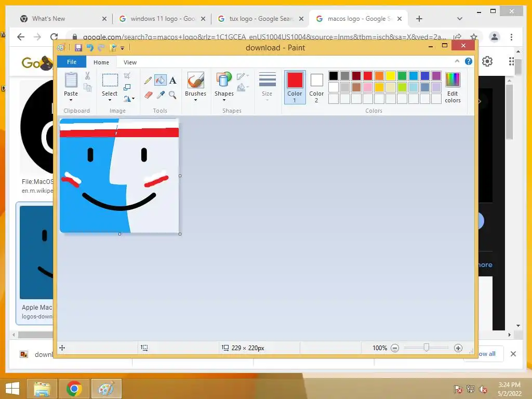Pick the purple color swatch

(436, 76)
